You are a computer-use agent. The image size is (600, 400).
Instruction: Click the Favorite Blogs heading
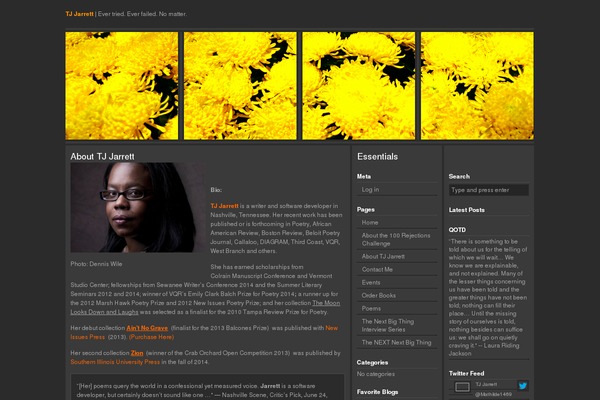pos(377,392)
